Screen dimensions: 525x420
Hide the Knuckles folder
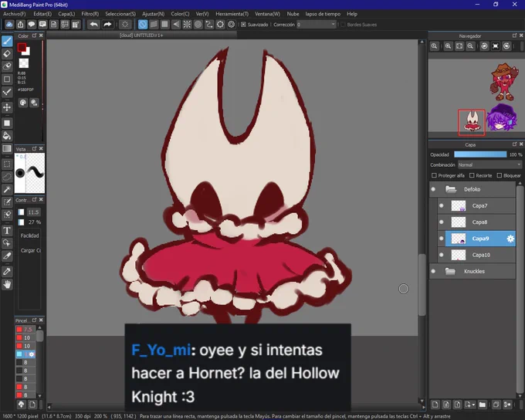(433, 271)
